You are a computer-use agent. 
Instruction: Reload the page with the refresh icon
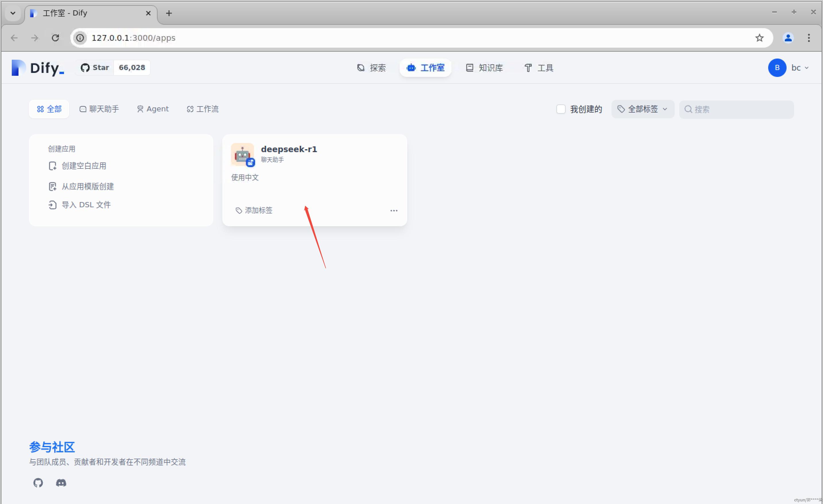[55, 38]
